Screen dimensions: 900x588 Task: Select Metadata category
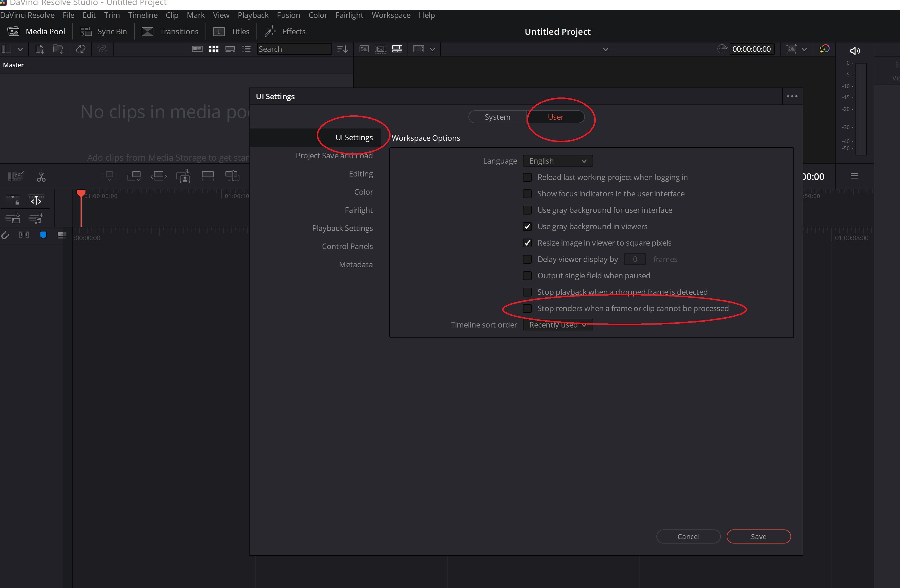pos(355,265)
